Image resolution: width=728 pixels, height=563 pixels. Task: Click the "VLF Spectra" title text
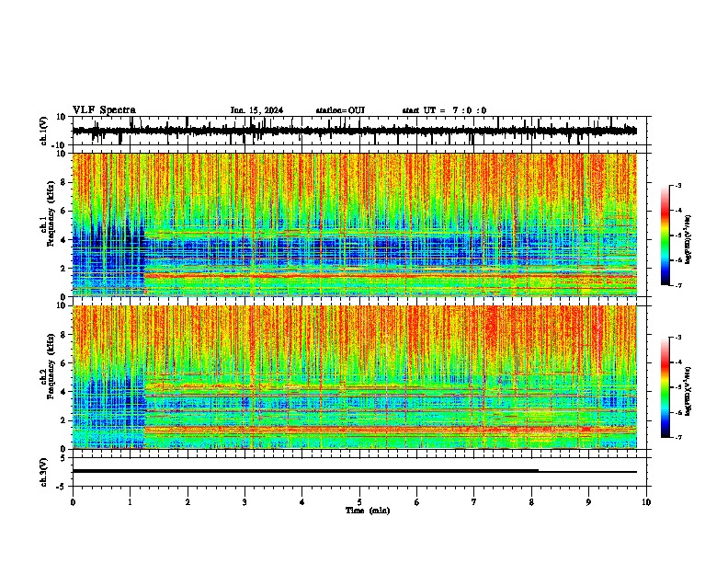[104, 110]
